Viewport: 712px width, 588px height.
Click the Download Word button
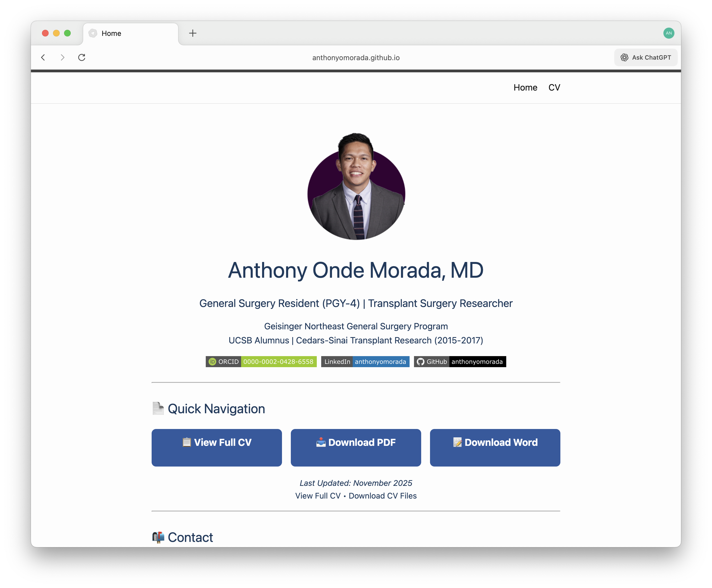495,447
